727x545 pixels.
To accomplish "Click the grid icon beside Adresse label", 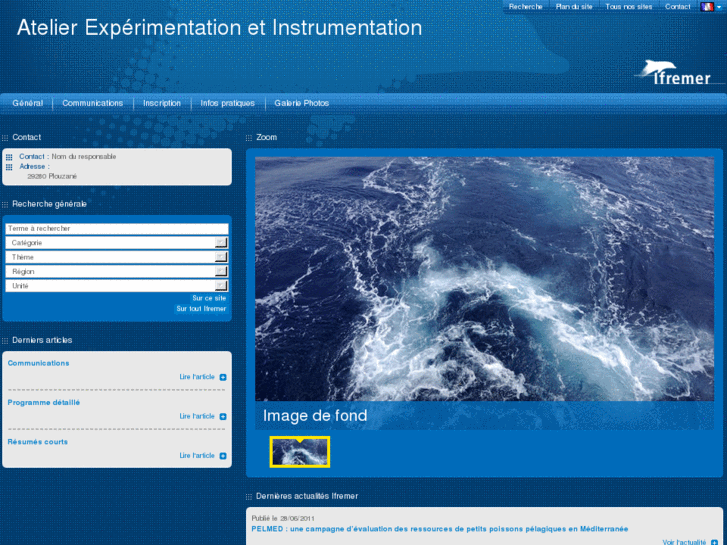I will tap(9, 167).
